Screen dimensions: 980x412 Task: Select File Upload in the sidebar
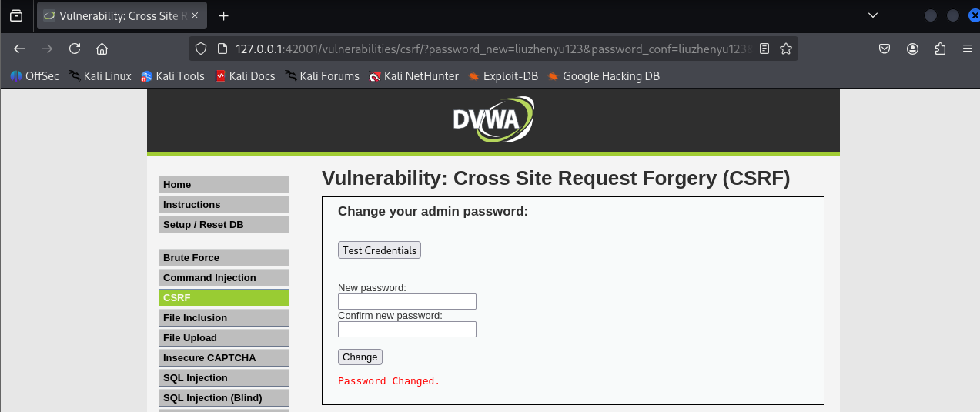tap(224, 338)
